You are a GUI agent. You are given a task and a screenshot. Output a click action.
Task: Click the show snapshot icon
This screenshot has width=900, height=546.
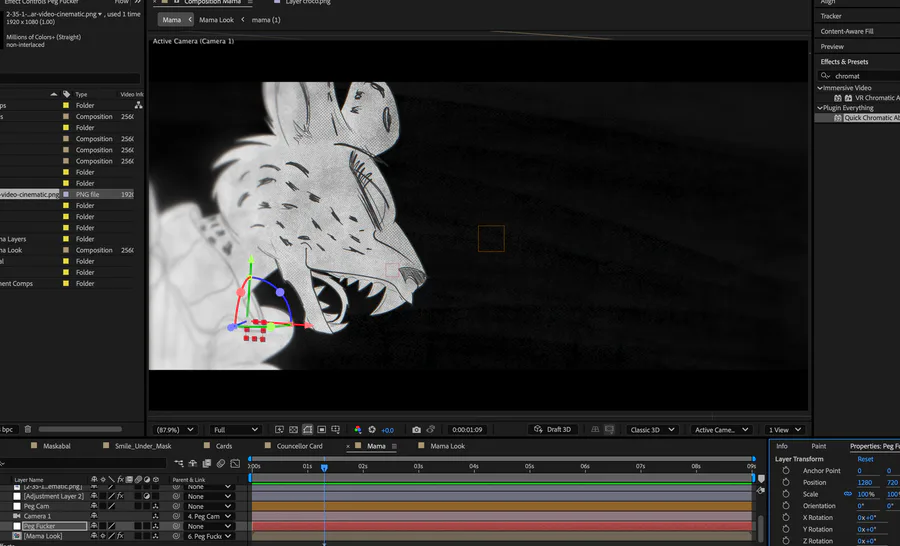pos(430,429)
